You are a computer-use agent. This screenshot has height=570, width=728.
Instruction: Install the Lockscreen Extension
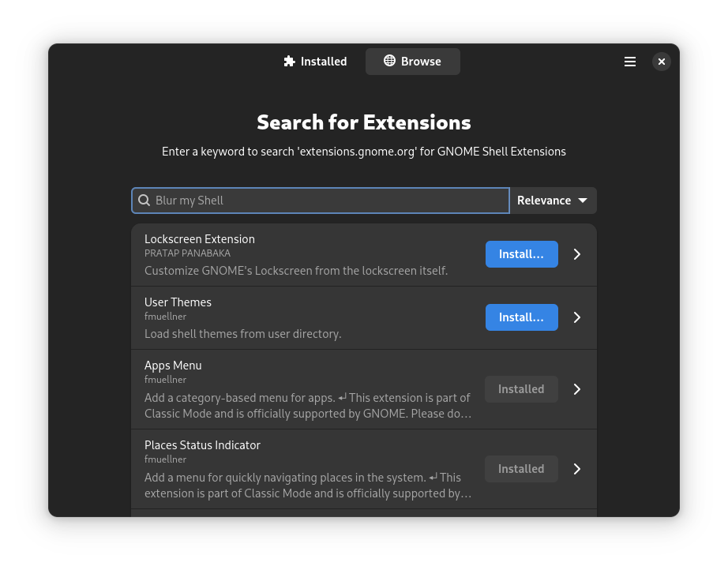point(521,253)
